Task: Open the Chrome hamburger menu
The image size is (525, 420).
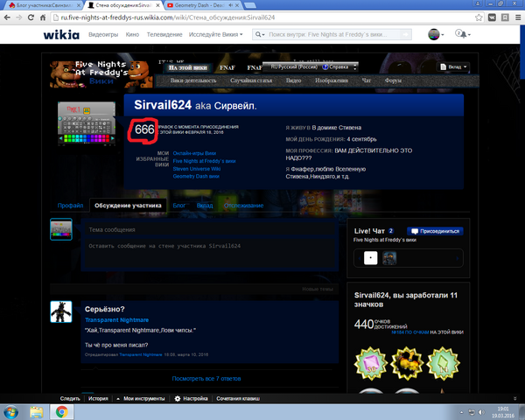Action: [518, 17]
